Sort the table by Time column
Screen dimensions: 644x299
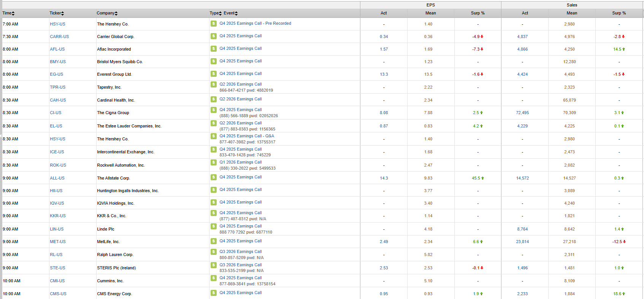pos(8,13)
